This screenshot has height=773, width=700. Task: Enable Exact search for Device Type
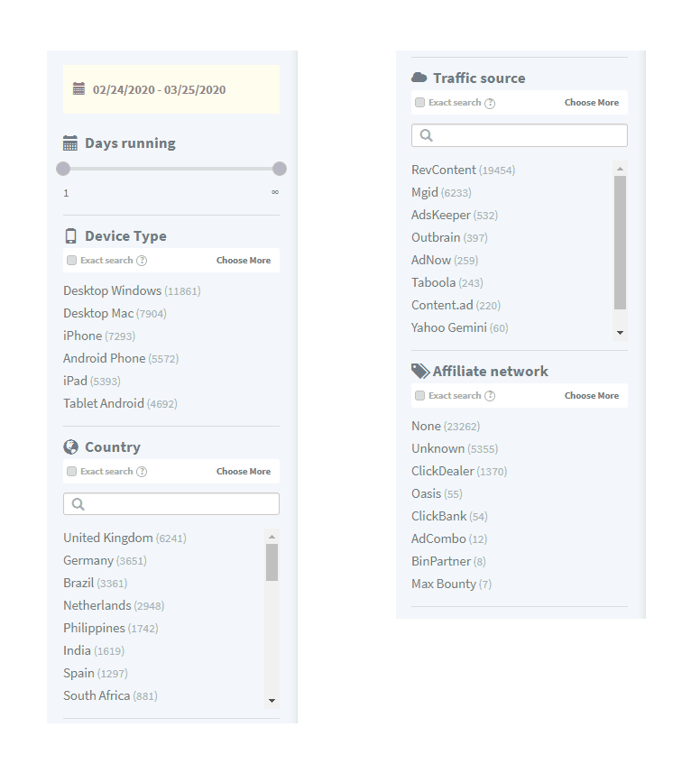[x=72, y=261]
